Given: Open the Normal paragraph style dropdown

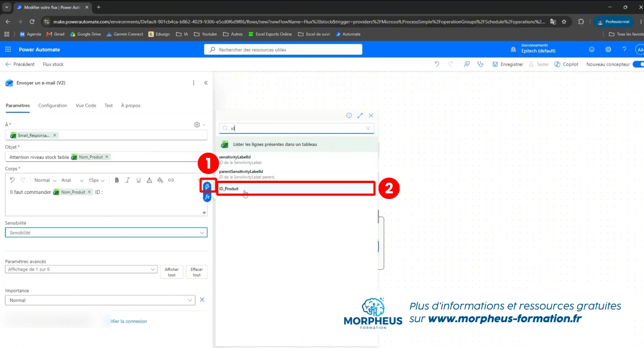Looking at the screenshot, I should point(45,180).
